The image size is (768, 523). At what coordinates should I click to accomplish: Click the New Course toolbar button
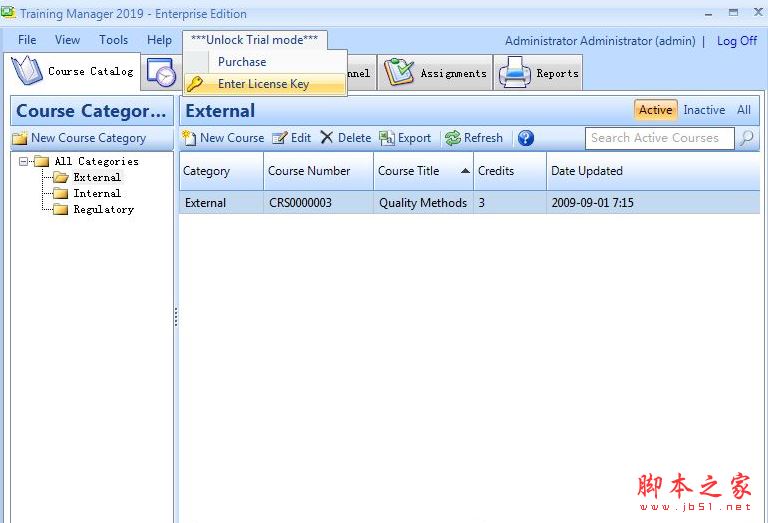pyautogui.click(x=223, y=138)
